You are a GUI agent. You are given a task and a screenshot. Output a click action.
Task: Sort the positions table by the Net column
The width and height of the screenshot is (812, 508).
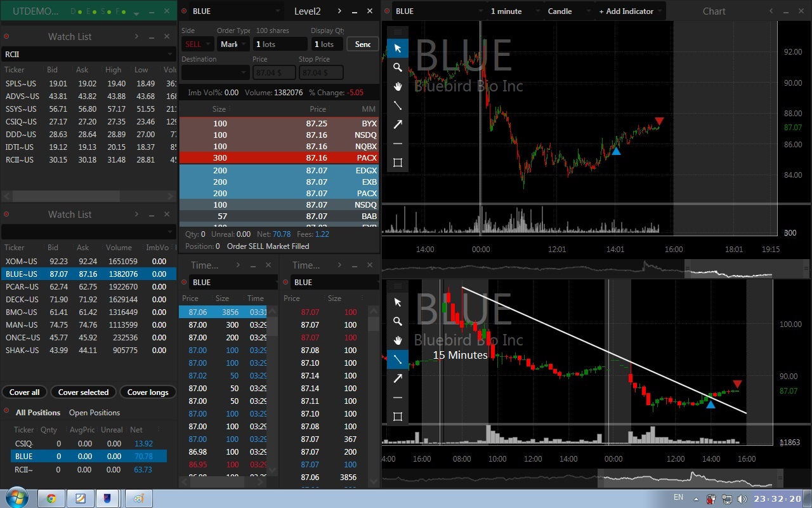tap(136, 430)
